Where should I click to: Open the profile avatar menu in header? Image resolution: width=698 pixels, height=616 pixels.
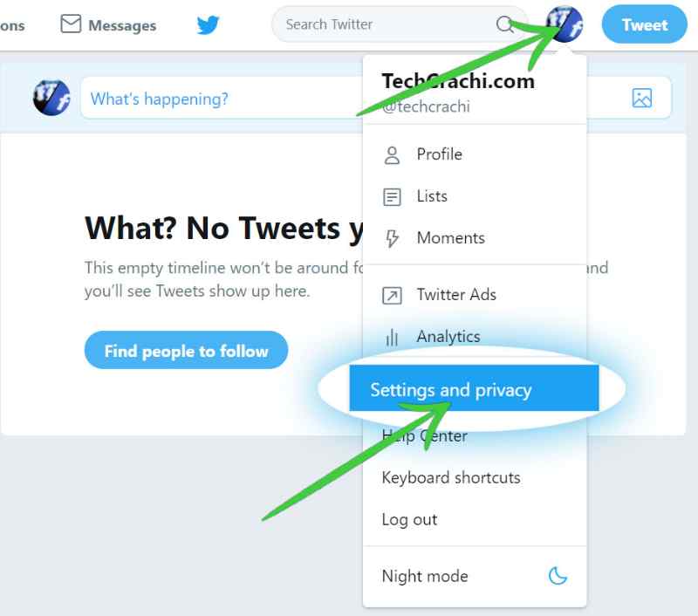coord(564,24)
